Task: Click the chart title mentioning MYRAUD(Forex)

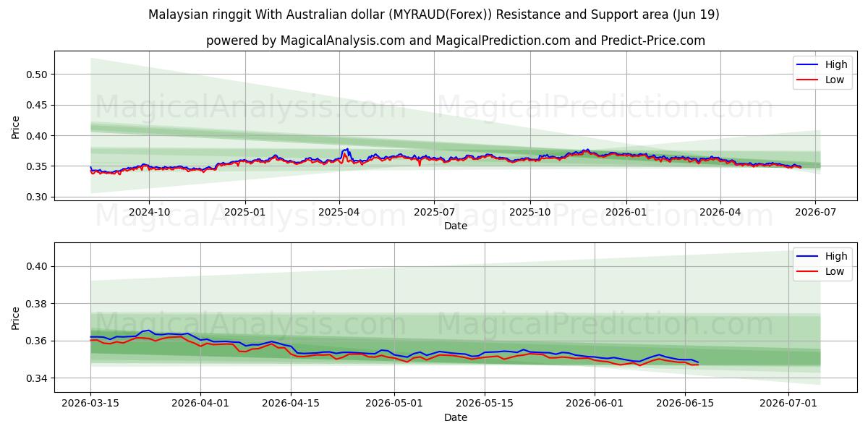Action: click(434, 14)
